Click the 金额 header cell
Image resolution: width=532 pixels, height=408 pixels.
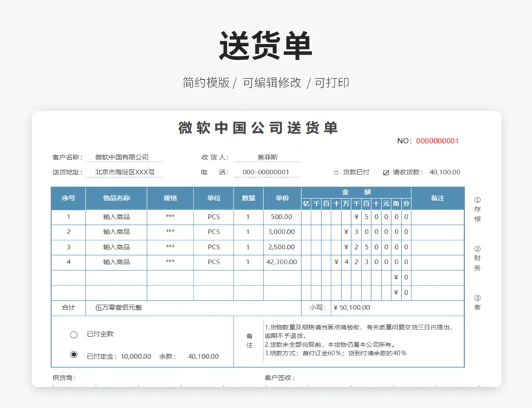[356, 192]
